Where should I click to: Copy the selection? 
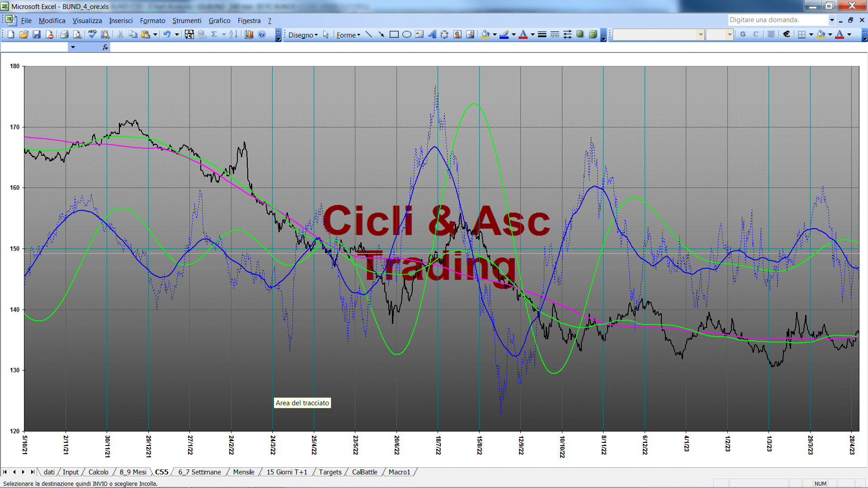(x=133, y=35)
